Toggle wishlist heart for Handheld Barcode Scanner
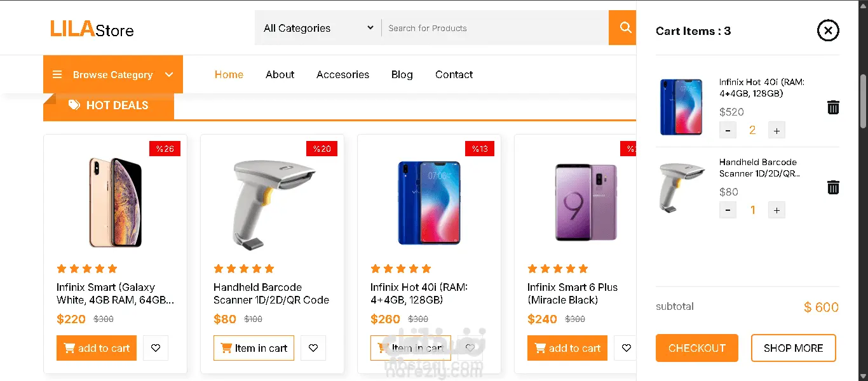 pos(313,348)
